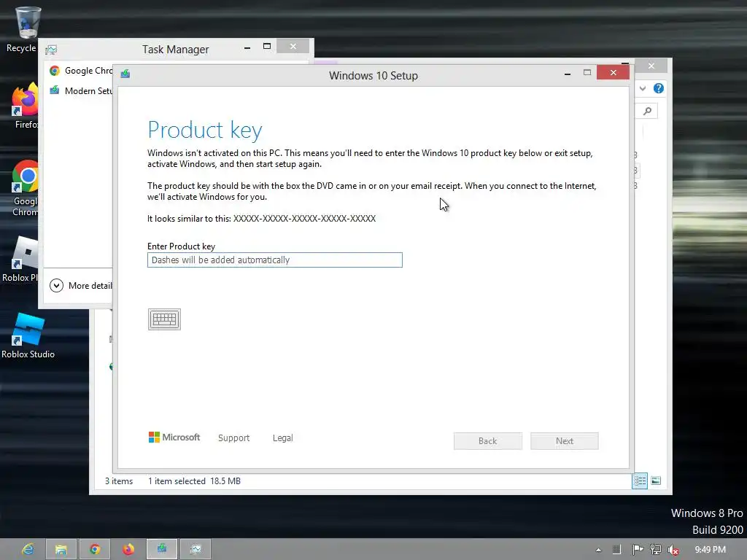This screenshot has height=560, width=747.
Task: Show hidden tray icons arrow
Action: pos(598,550)
